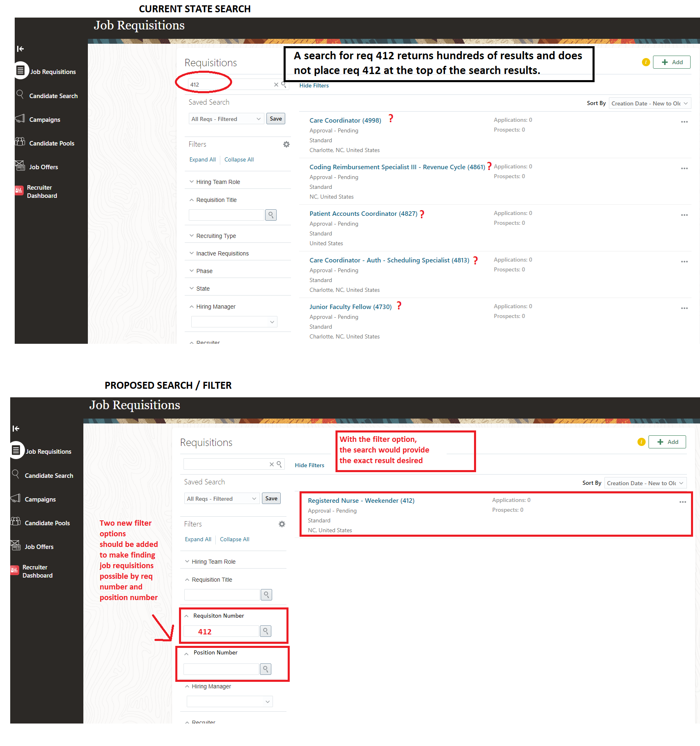Image resolution: width=700 pixels, height=746 pixels.
Task: Click the magnifier icon in Requisition Title filter
Action: (x=271, y=215)
